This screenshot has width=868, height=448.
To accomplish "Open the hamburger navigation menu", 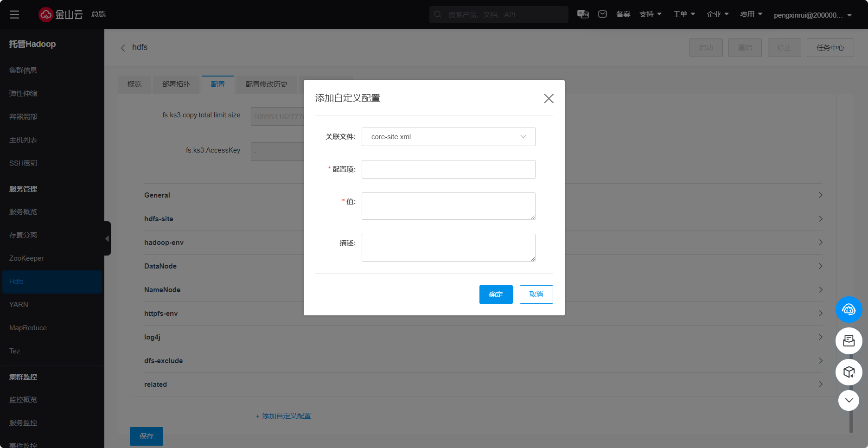I will tap(14, 14).
